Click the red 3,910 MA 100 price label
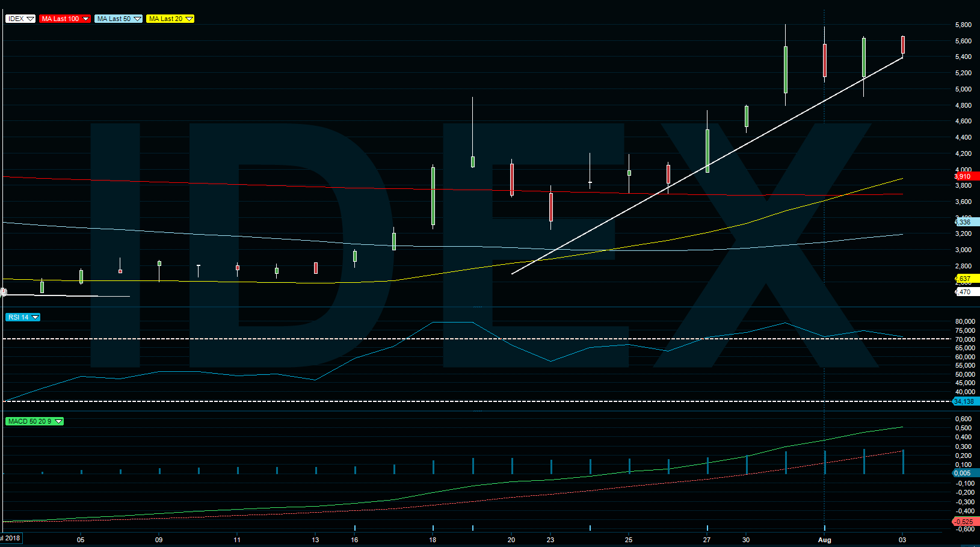This screenshot has height=547, width=980. point(966,176)
